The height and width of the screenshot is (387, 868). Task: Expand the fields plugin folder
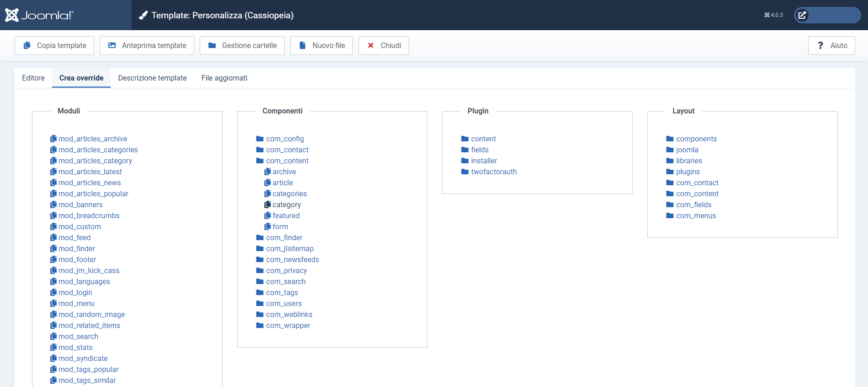click(x=475, y=150)
